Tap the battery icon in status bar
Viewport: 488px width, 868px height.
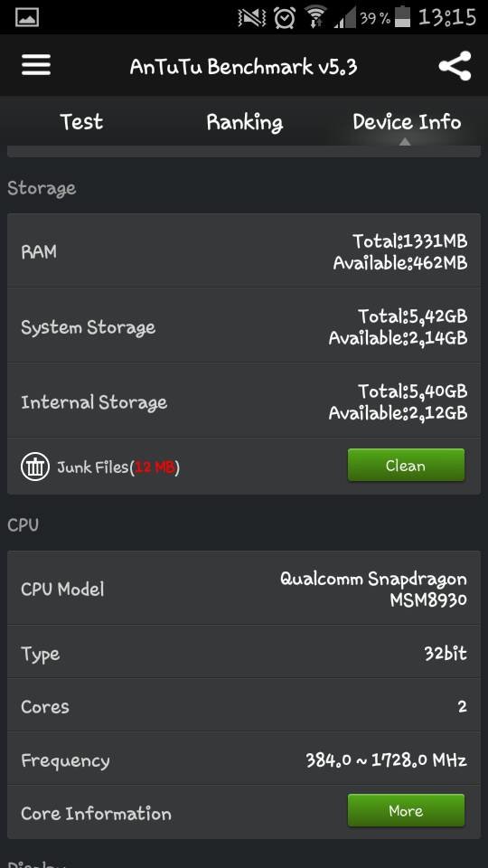pyautogui.click(x=403, y=16)
